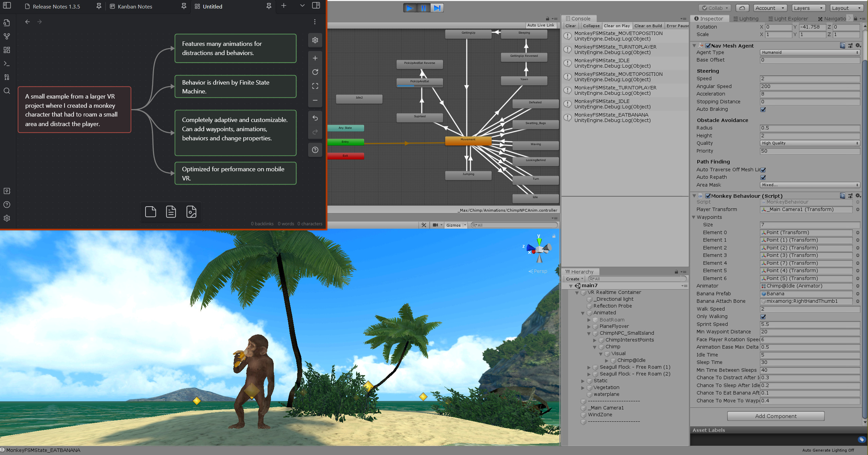Image resolution: width=868 pixels, height=455 pixels.
Task: Click the fit-to-view brackets icon on the canvas
Action: 315,86
